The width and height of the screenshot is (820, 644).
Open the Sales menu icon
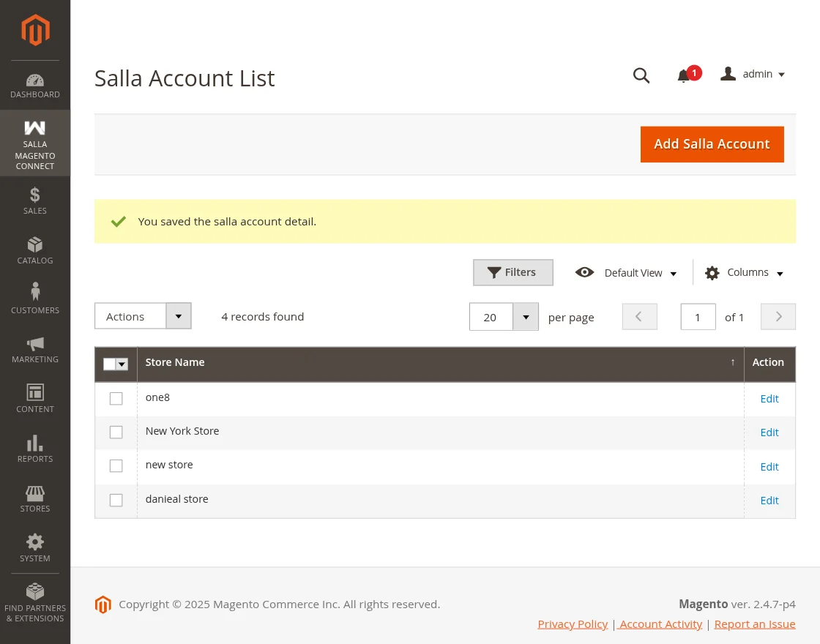[35, 195]
